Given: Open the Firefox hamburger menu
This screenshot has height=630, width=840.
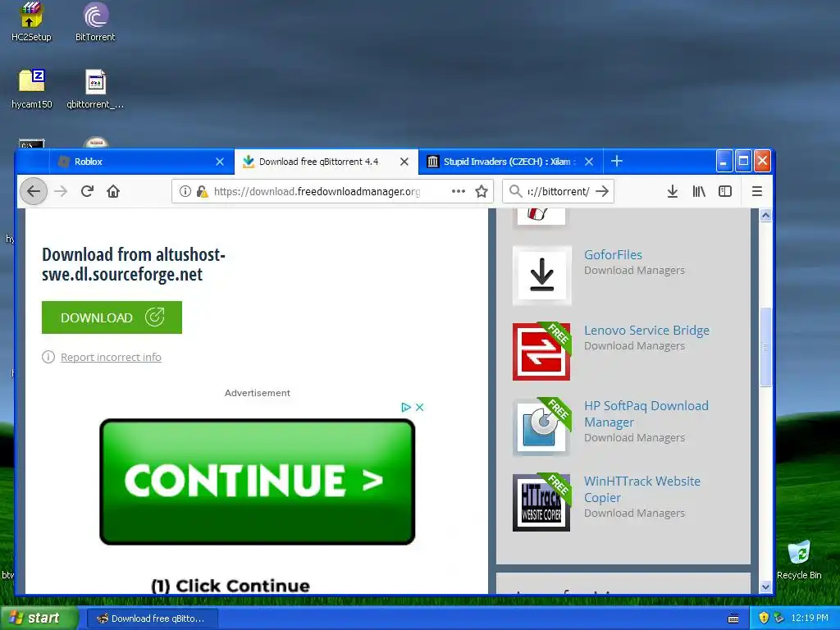Looking at the screenshot, I should coord(757,191).
